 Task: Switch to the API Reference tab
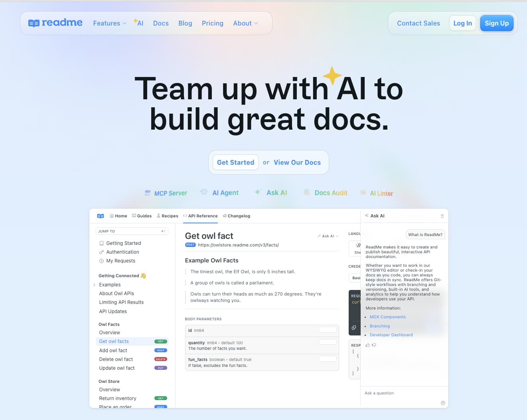200,216
